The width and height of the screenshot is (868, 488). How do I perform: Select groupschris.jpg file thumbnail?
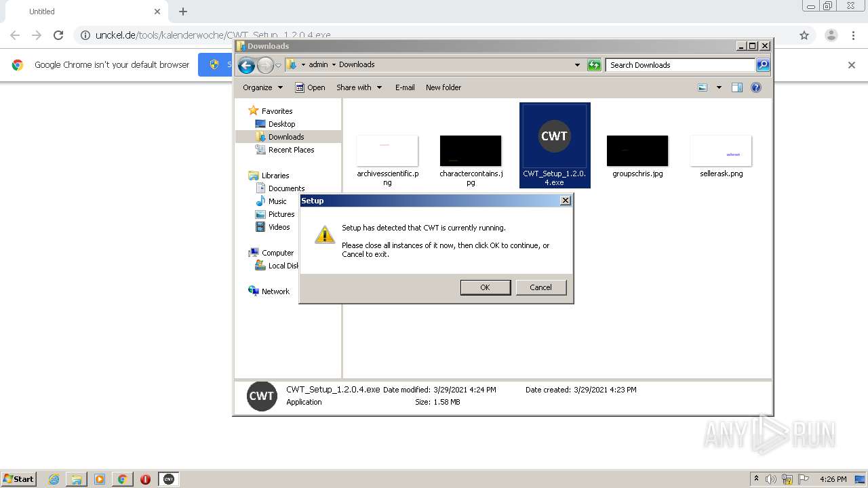pos(637,150)
